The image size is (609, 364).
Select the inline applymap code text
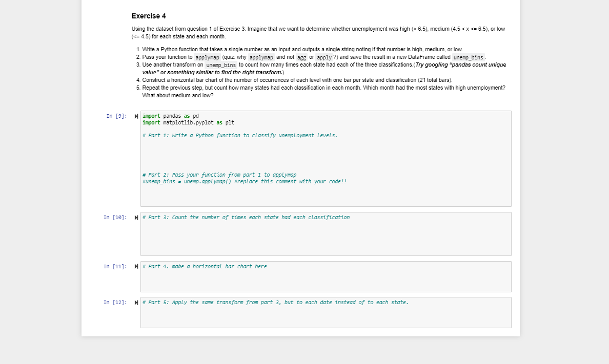[x=207, y=57]
